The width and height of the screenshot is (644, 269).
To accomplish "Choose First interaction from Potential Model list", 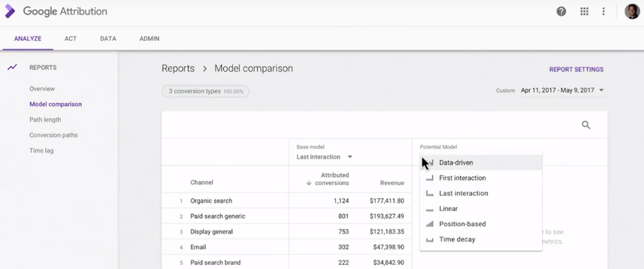I will tap(481, 178).
